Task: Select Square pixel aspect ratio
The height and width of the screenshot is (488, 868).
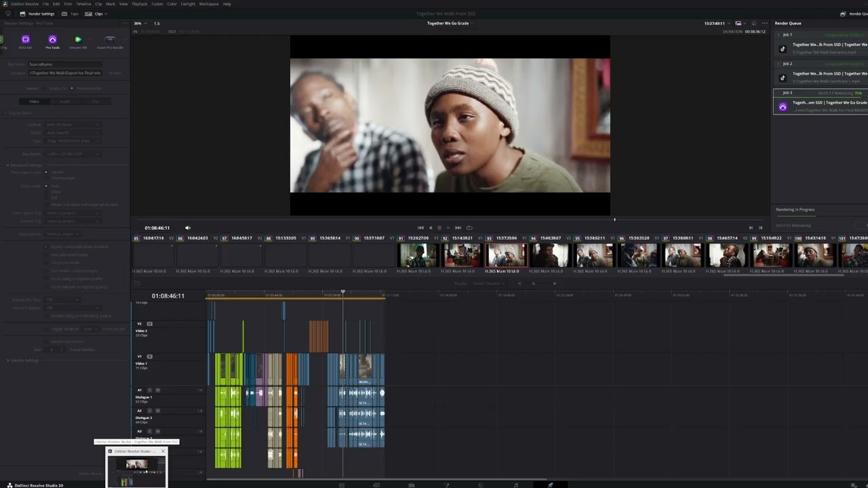Action: [46, 172]
